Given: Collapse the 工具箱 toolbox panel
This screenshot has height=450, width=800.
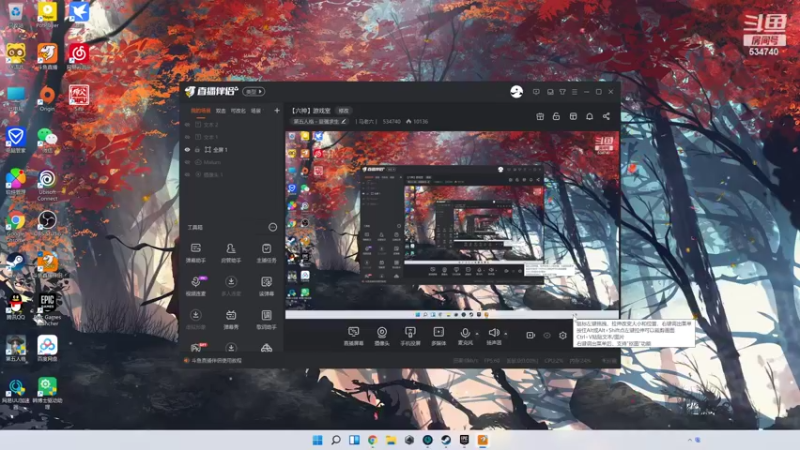Looking at the screenshot, I should (272, 227).
